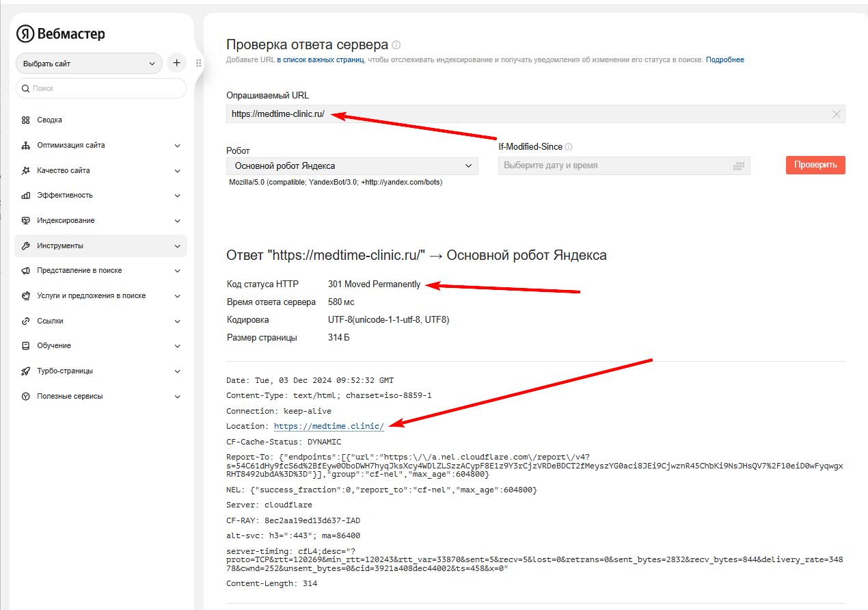This screenshot has width=868, height=610.
Task: Clear the requested URL with X icon
Action: [x=837, y=114]
